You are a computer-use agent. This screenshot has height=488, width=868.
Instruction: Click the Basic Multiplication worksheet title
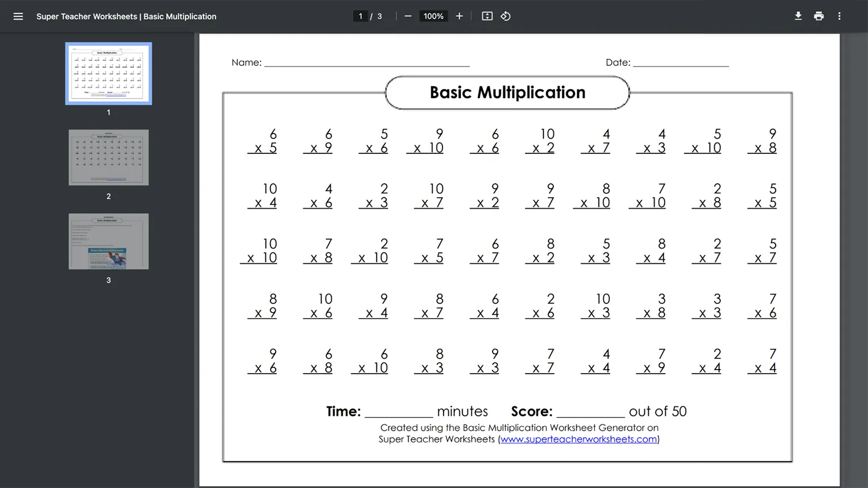tap(507, 92)
